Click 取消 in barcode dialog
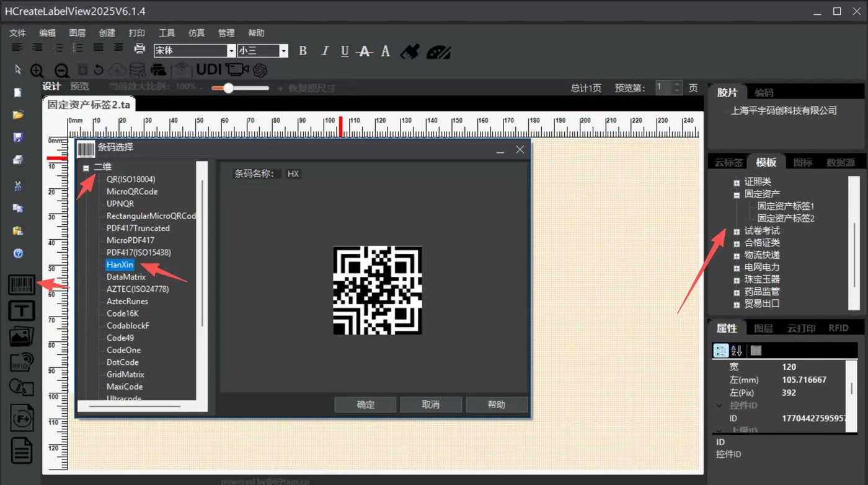 pyautogui.click(x=431, y=404)
